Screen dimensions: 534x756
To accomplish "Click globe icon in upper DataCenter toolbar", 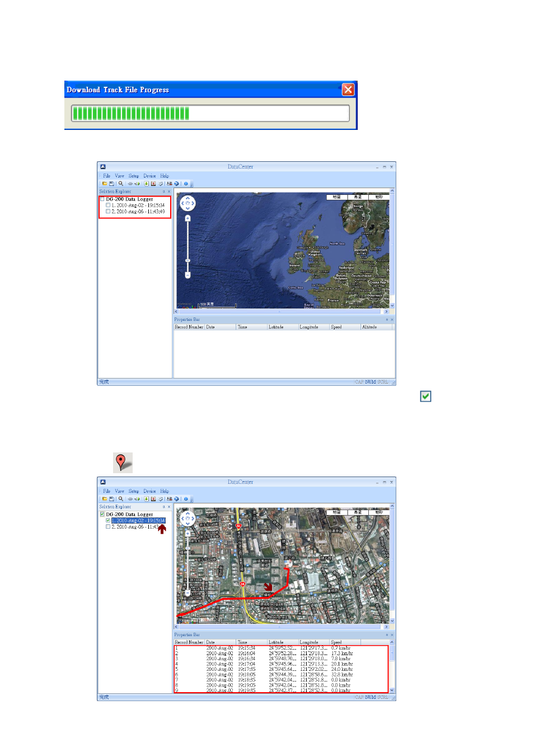I will click(x=176, y=183).
